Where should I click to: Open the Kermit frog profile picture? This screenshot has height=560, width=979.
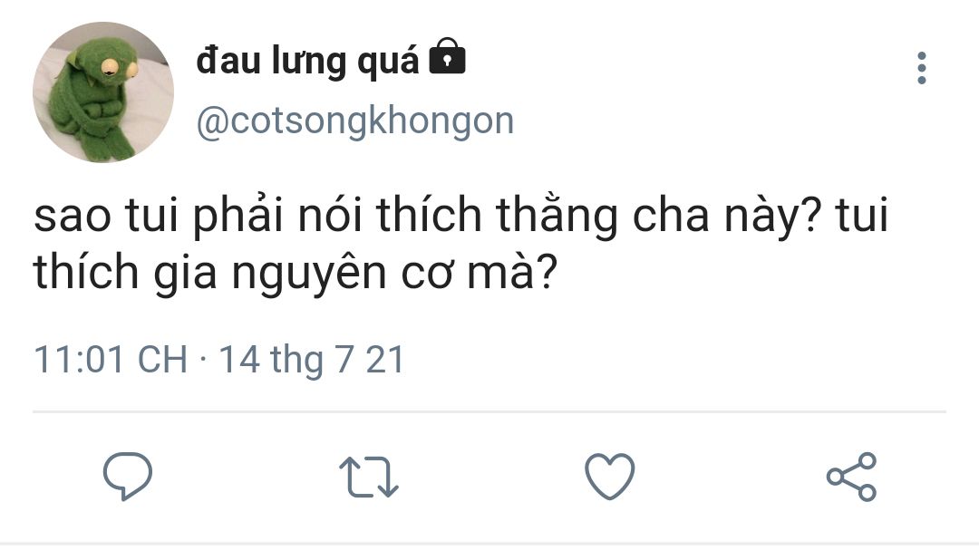tap(103, 92)
